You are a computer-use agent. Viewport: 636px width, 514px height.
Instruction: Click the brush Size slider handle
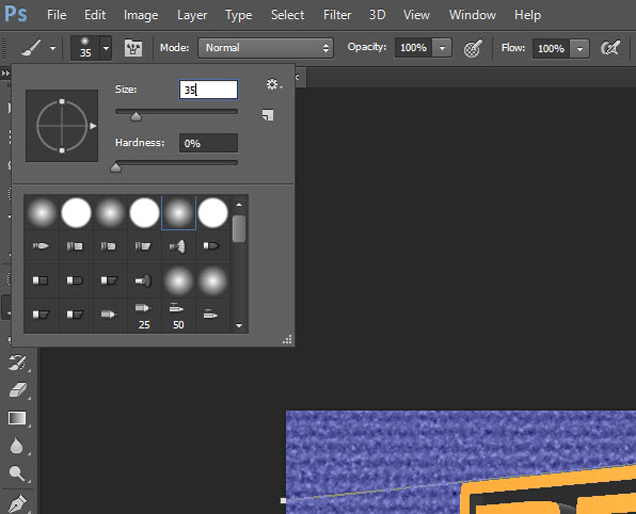pyautogui.click(x=136, y=116)
